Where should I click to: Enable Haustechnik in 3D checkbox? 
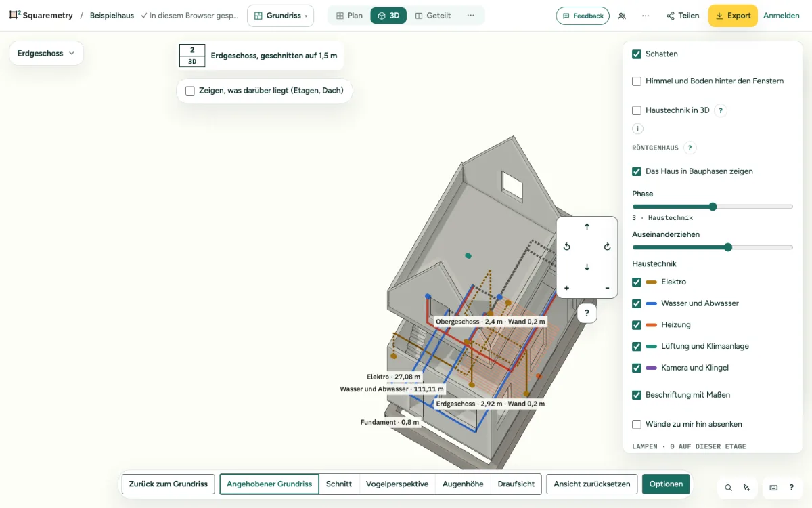637,110
